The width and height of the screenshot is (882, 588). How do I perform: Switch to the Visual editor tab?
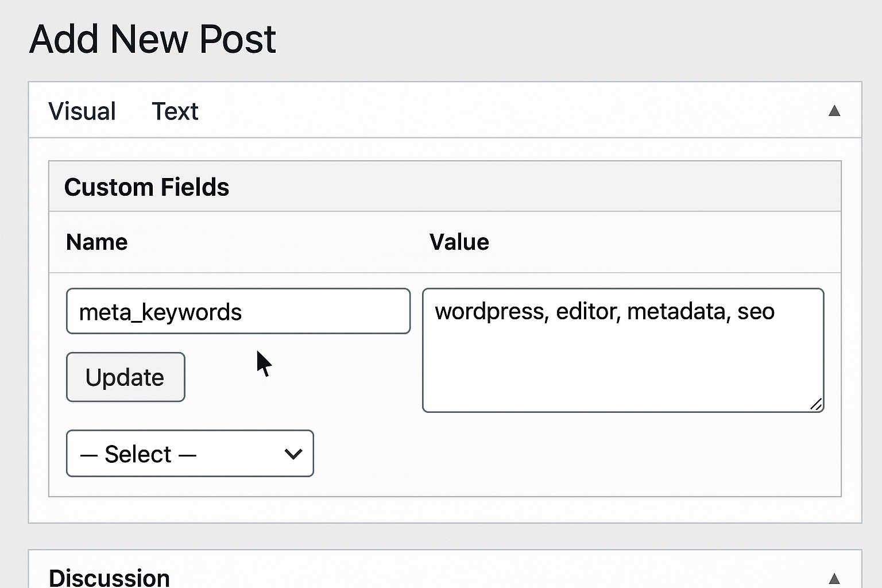click(82, 111)
